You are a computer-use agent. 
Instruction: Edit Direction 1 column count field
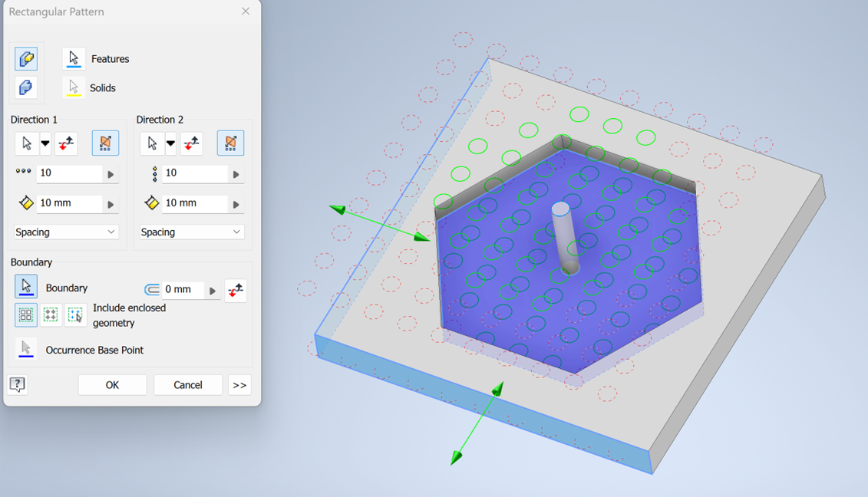[69, 173]
